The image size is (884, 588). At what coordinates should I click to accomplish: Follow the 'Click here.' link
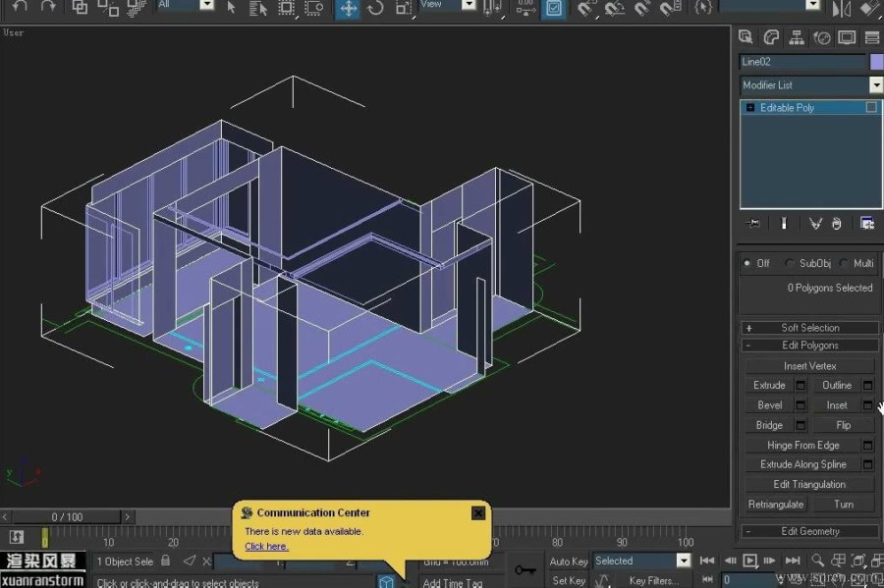pos(266,546)
